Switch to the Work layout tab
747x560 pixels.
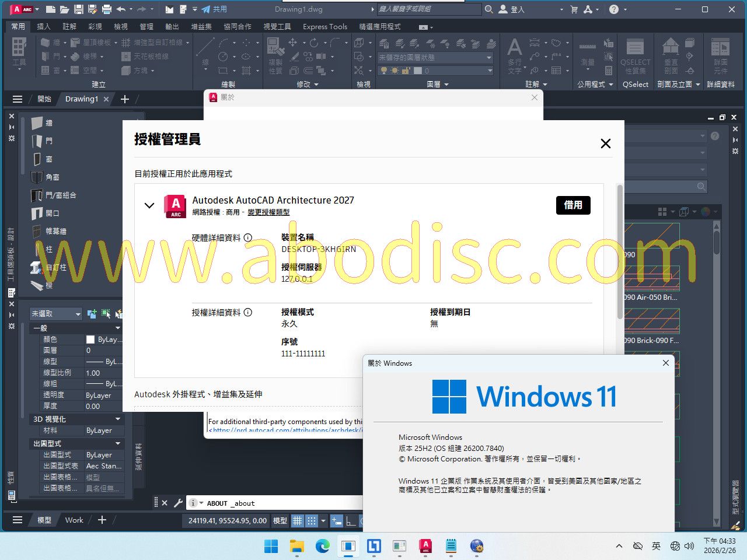point(74,520)
